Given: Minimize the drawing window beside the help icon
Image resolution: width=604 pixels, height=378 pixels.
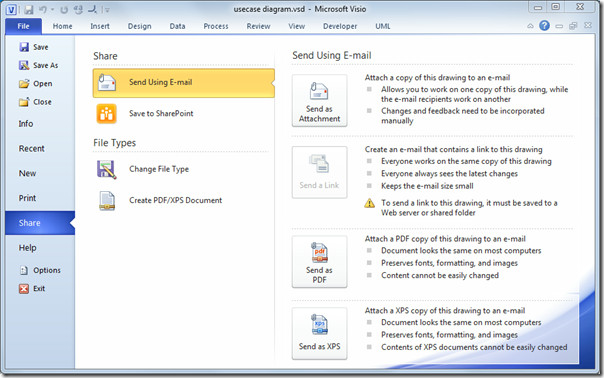Looking at the screenshot, I should pos(559,26).
